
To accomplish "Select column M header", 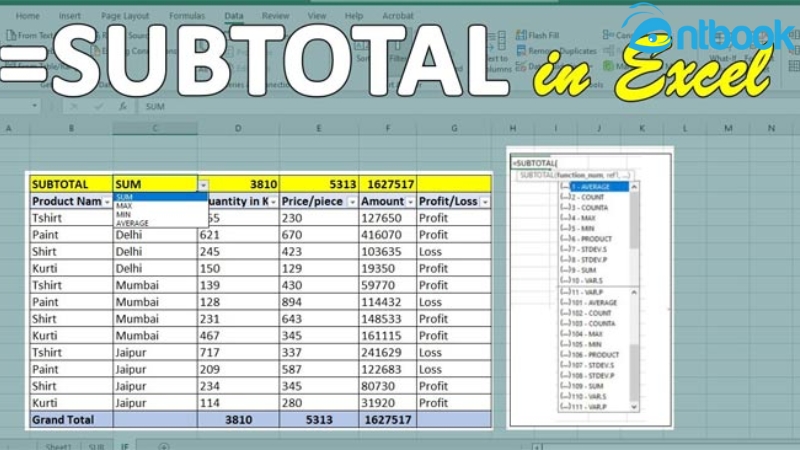I will [x=728, y=129].
